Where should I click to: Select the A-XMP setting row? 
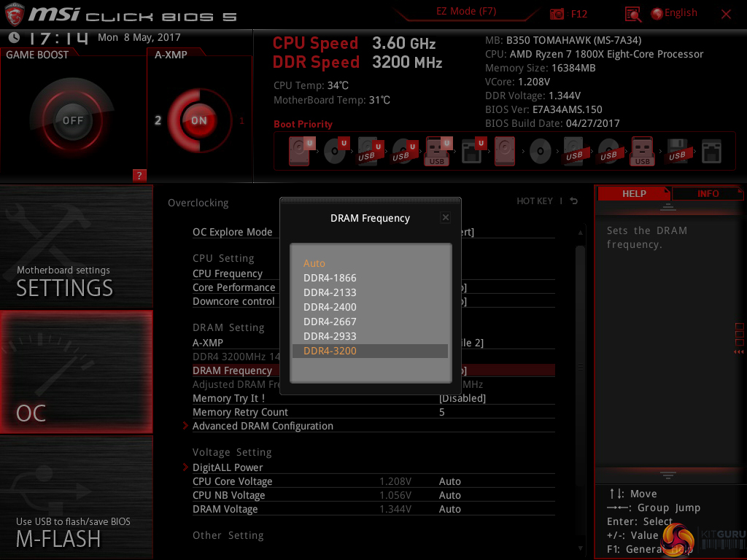pos(373,343)
